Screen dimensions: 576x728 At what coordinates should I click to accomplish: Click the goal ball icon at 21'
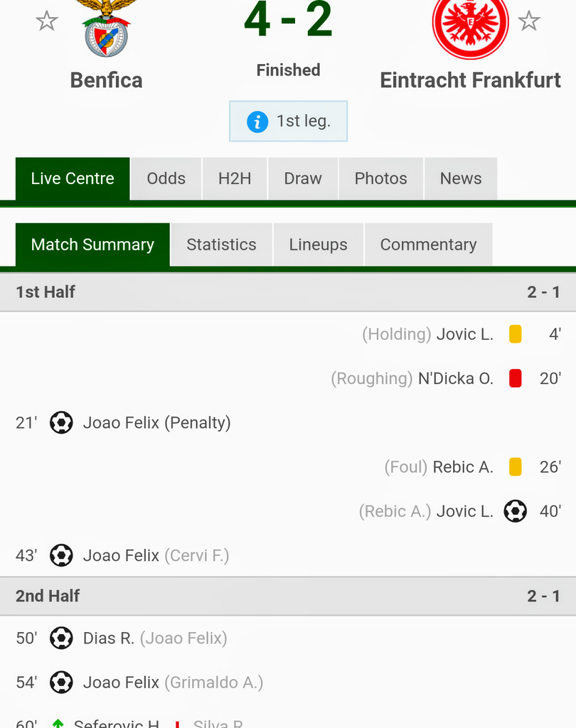click(x=61, y=422)
